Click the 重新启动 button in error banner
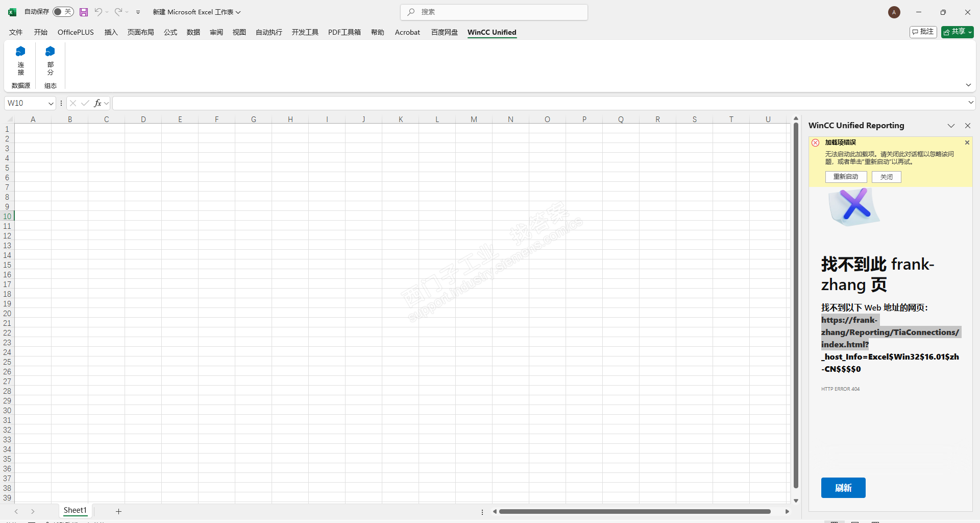 click(x=846, y=177)
